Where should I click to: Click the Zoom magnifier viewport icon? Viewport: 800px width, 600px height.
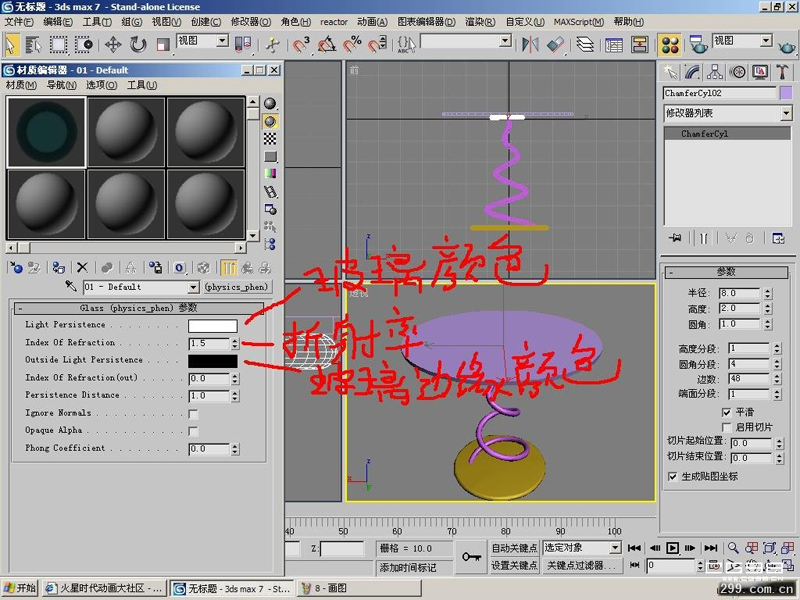point(733,548)
